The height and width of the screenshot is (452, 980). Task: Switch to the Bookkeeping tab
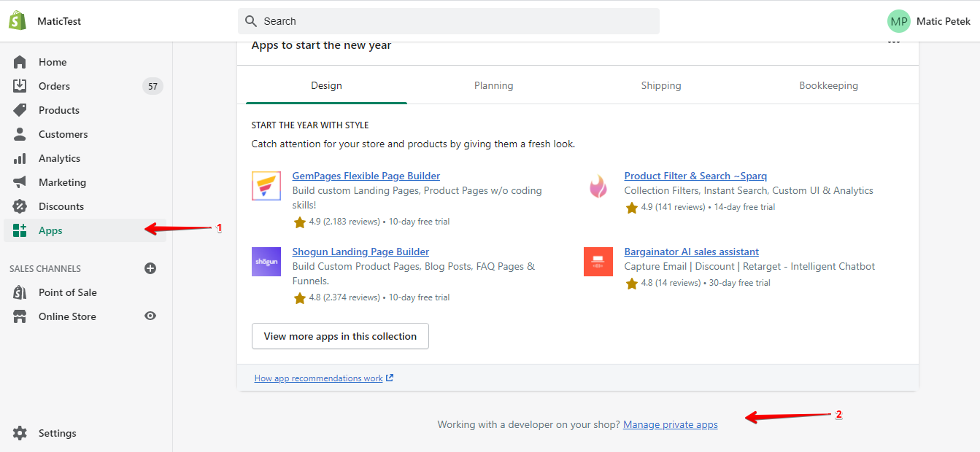coord(829,85)
